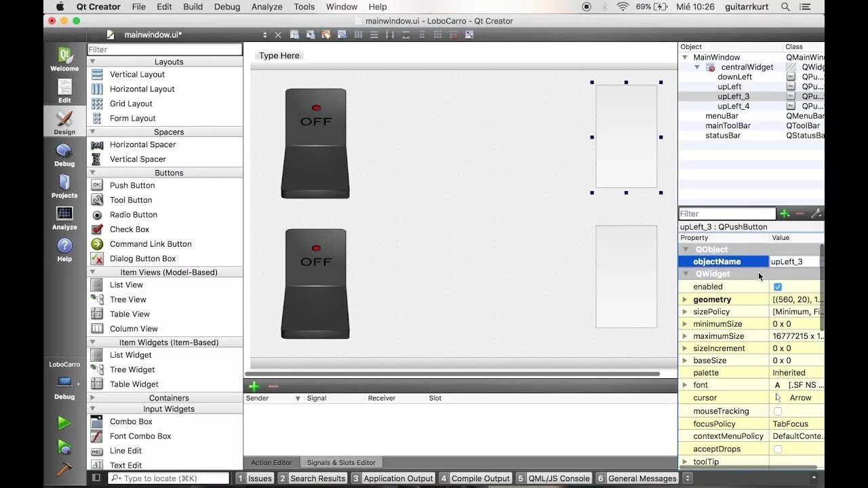Focus the widget box Filter field
The width and height of the screenshot is (868, 488).
[x=165, y=49]
